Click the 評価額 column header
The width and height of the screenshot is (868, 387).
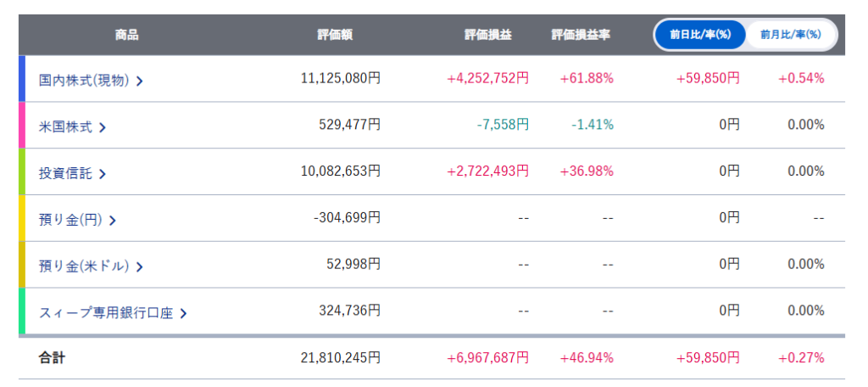(335, 35)
